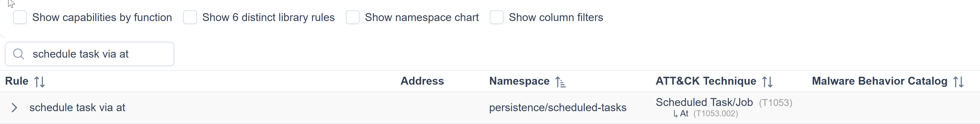The height and width of the screenshot is (124, 980).
Task: Enable the Show capabilities by function checkbox
Action: pos(20,17)
